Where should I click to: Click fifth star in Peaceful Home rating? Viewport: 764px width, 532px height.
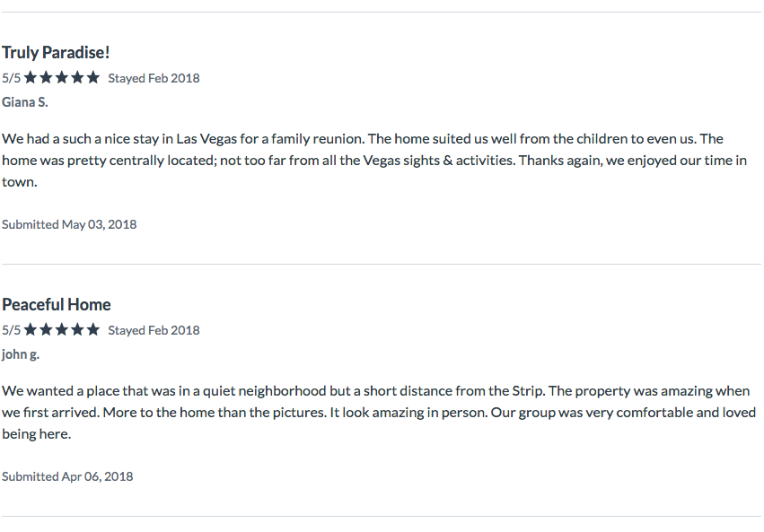click(x=93, y=329)
